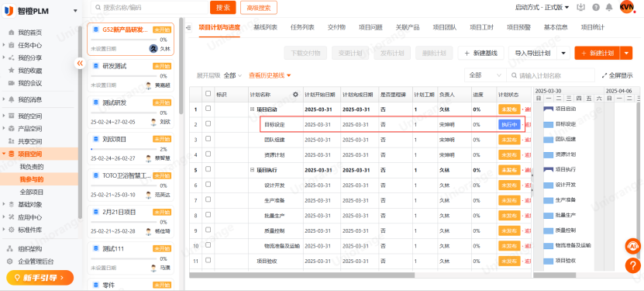Image resolution: width=644 pixels, height=291 pixels.
Task: Collapse the 项目执行 tree node
Action: click(x=252, y=170)
